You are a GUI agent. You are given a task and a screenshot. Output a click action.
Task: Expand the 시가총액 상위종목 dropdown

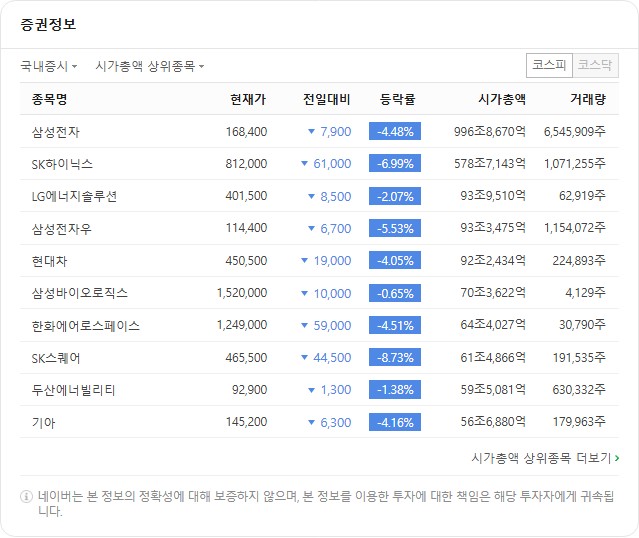149,66
